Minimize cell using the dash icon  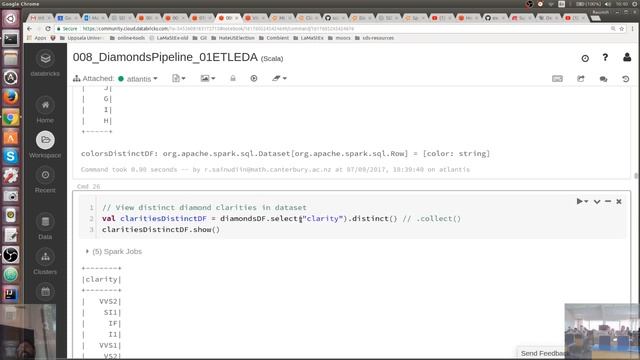tap(608, 201)
